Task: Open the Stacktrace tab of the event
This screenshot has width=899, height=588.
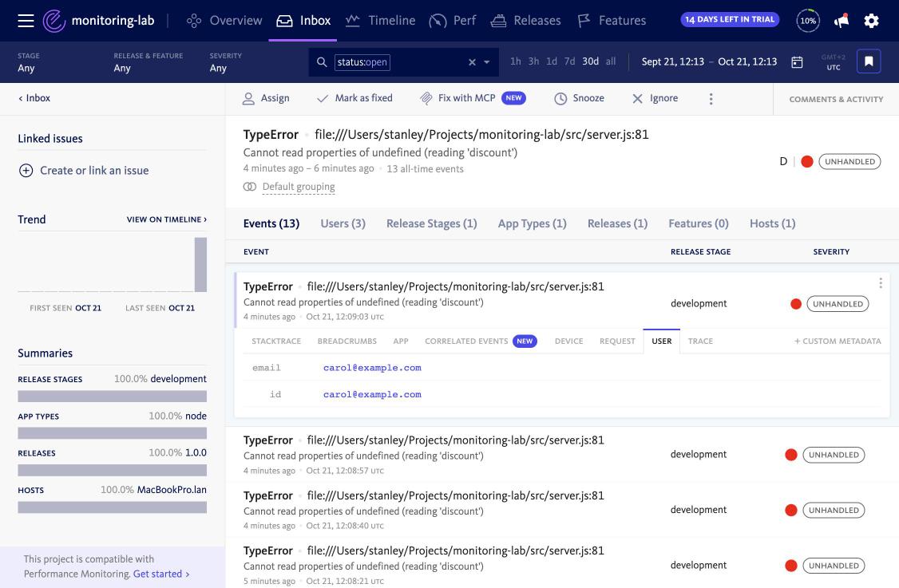Action: tap(276, 341)
